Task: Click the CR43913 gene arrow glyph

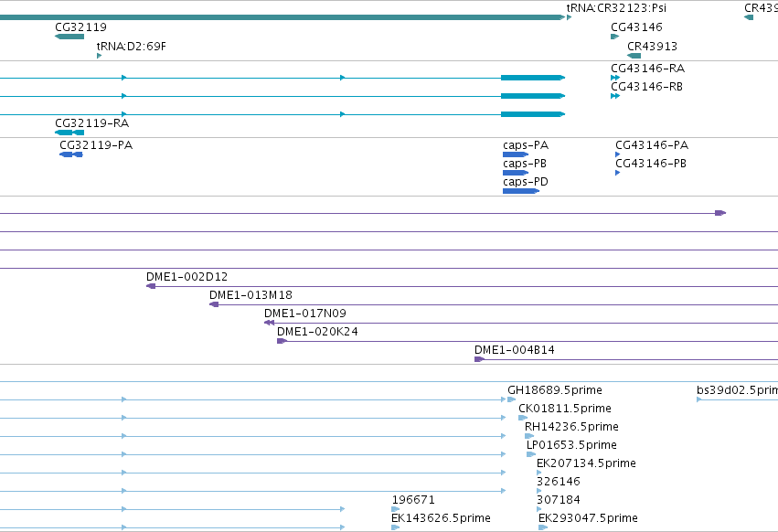Action: click(634, 56)
